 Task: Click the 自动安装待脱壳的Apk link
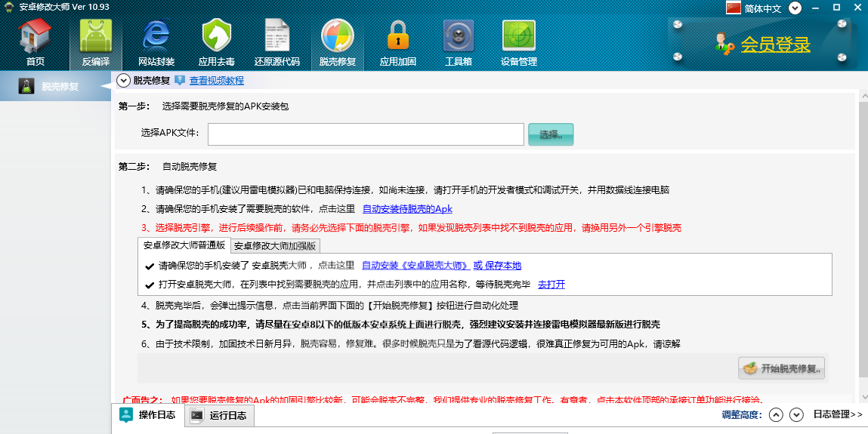407,209
